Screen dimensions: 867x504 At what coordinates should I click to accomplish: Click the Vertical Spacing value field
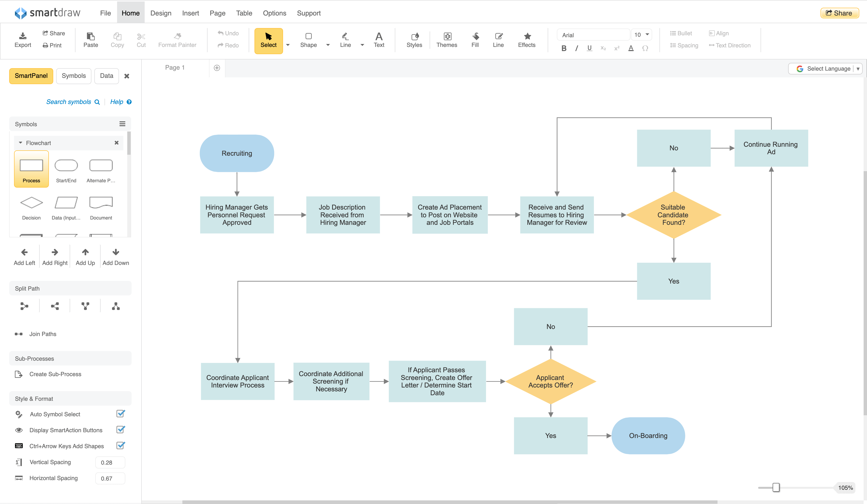coord(110,462)
